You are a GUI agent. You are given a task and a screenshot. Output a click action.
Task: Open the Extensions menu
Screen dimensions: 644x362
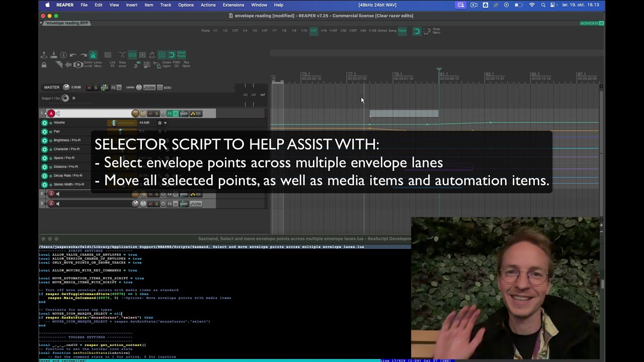point(233,5)
